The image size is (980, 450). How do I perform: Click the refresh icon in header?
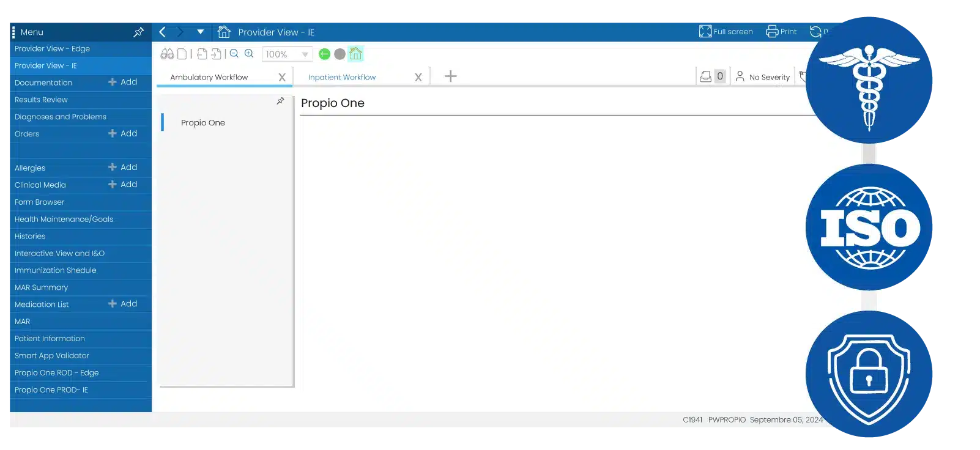pos(815,32)
